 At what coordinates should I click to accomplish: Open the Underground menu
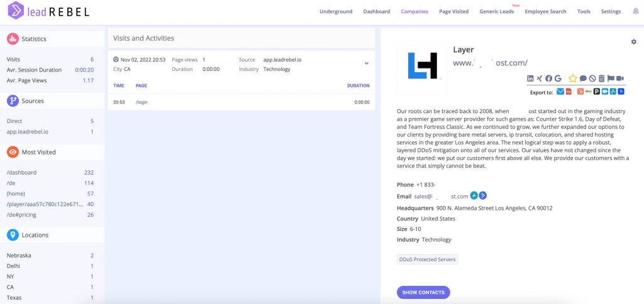(336, 11)
